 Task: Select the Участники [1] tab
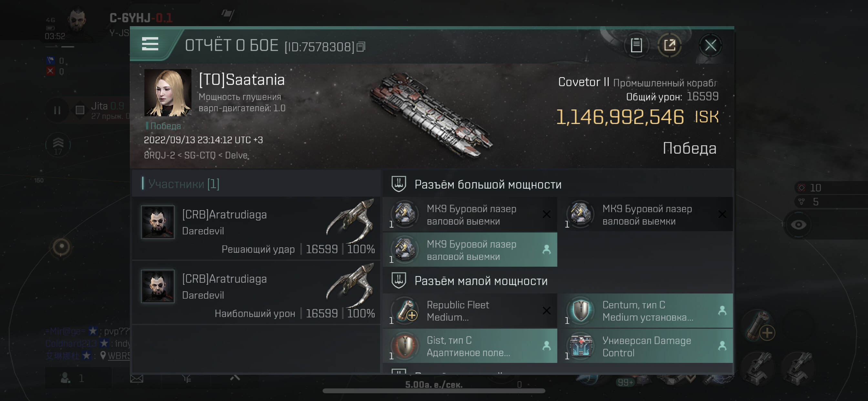pyautogui.click(x=184, y=184)
